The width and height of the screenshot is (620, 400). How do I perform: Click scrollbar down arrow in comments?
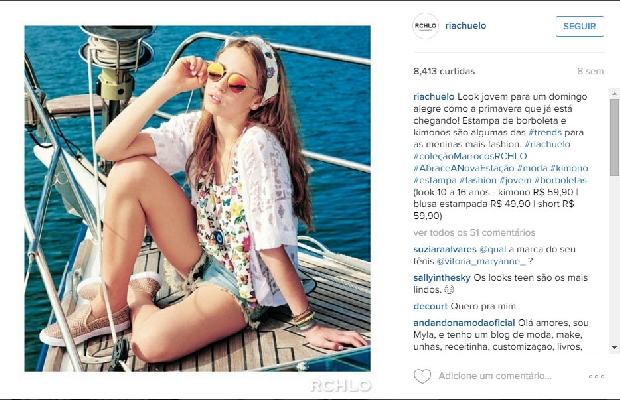click(614, 347)
